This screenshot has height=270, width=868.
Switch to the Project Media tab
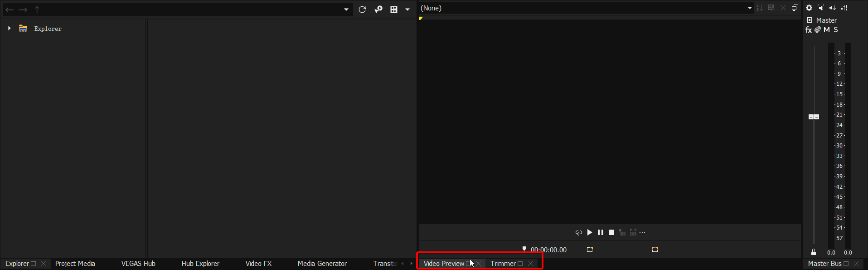[75, 264]
